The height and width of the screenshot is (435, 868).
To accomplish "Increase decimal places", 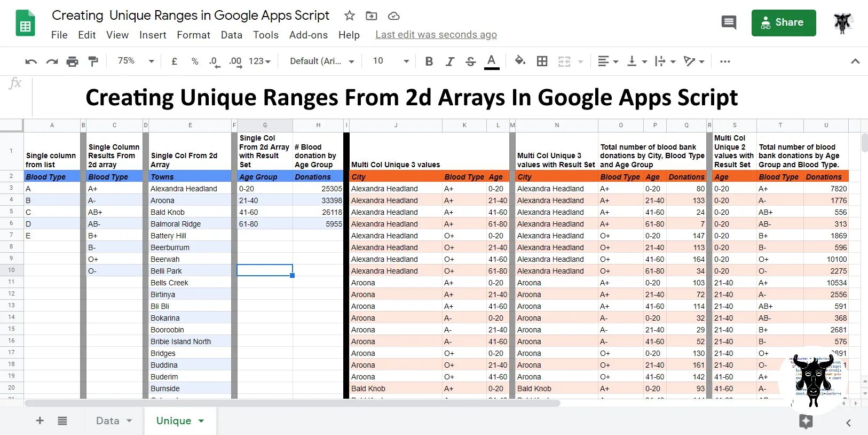I will click(235, 61).
